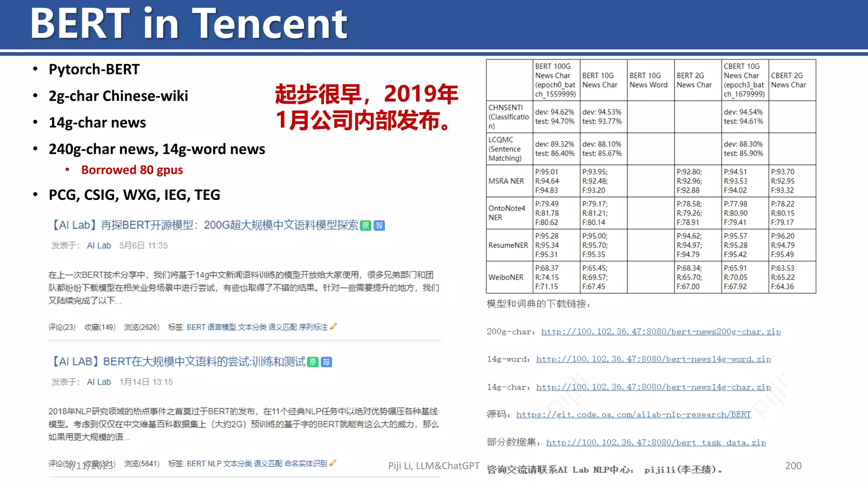Click footer text 'Piji Li, LLM&ChatGPT'
Image resolution: width=868 pixels, height=488 pixels.
tap(434, 466)
